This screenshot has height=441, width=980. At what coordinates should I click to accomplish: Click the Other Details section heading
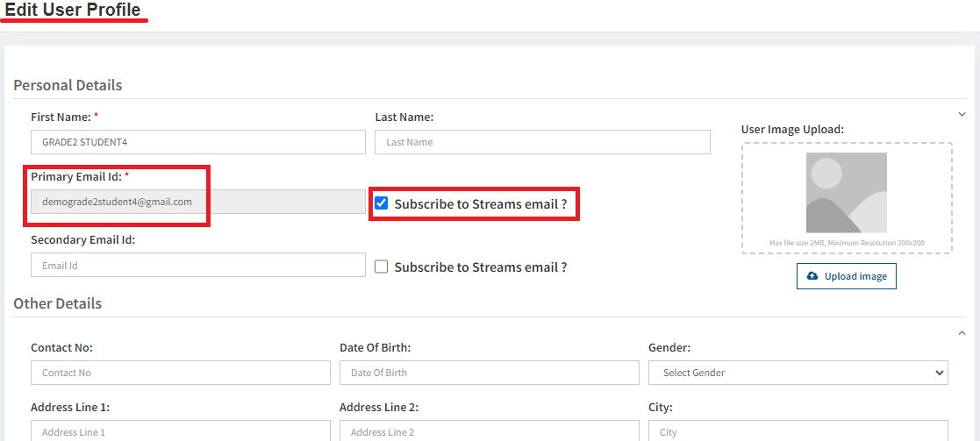57,303
